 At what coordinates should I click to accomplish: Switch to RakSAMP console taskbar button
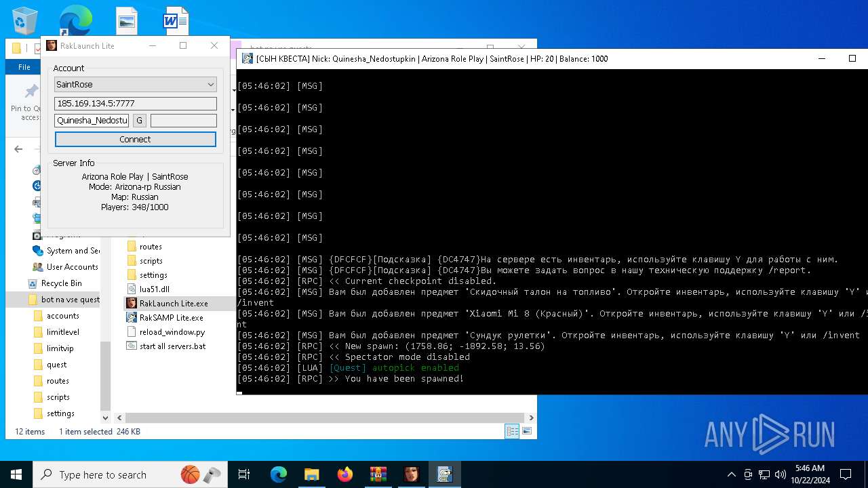point(444,474)
